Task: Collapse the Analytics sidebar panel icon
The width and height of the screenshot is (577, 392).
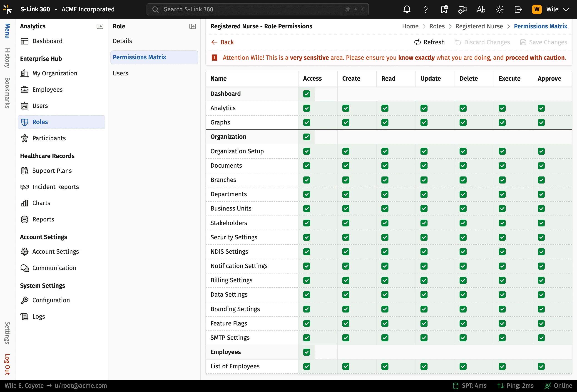Action: (x=100, y=26)
